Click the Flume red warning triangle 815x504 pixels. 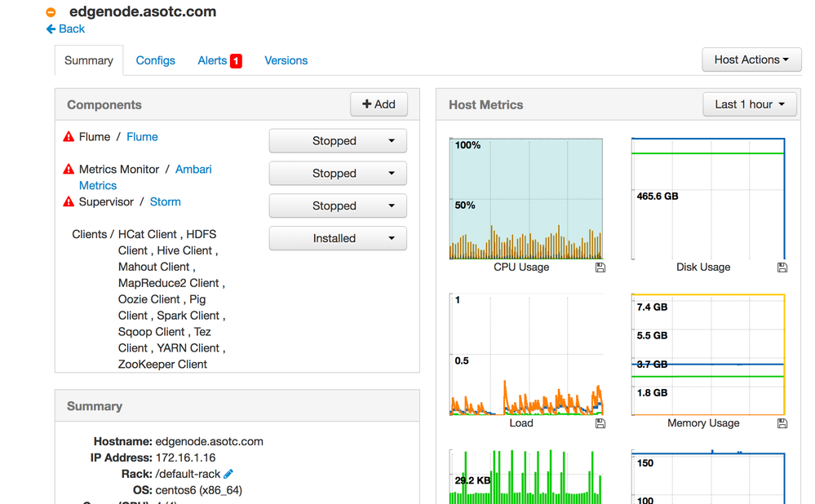(69, 137)
